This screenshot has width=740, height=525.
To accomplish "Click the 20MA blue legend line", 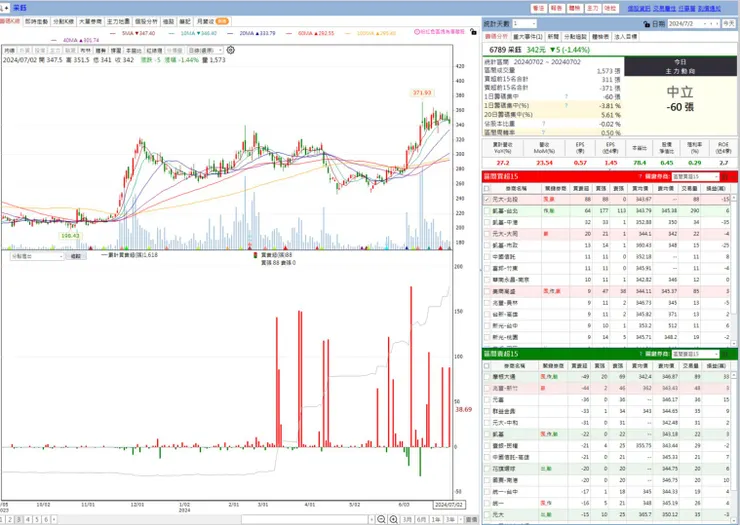I will pyautogui.click(x=231, y=34).
